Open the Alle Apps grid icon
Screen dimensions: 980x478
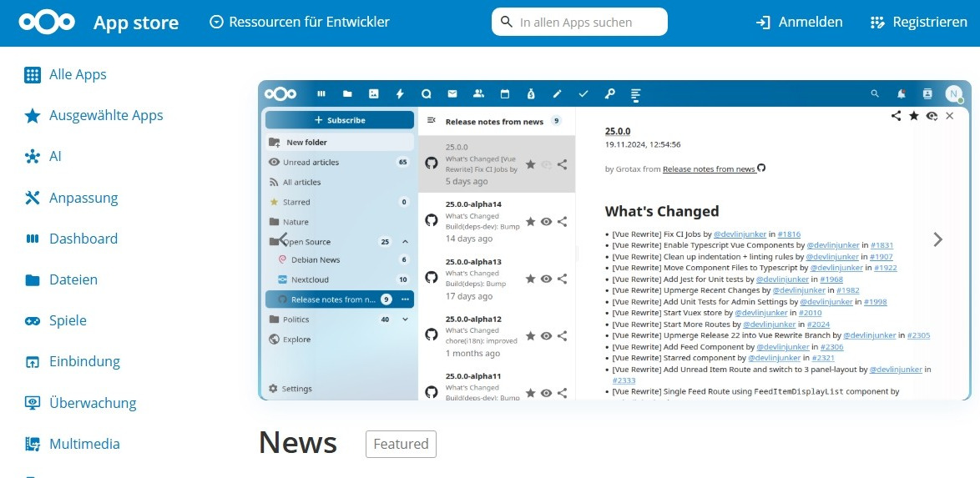click(x=33, y=75)
